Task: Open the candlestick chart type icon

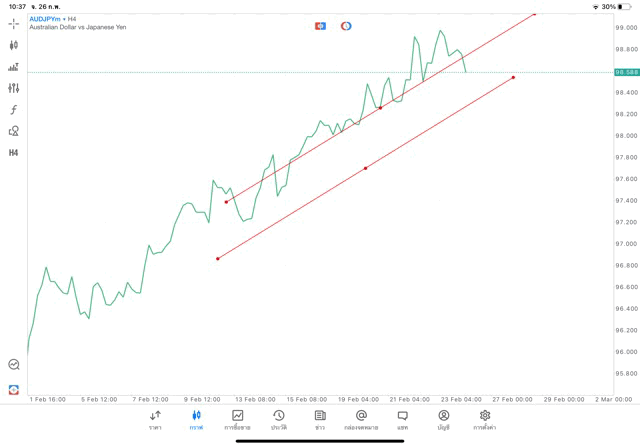Action: coord(14,45)
